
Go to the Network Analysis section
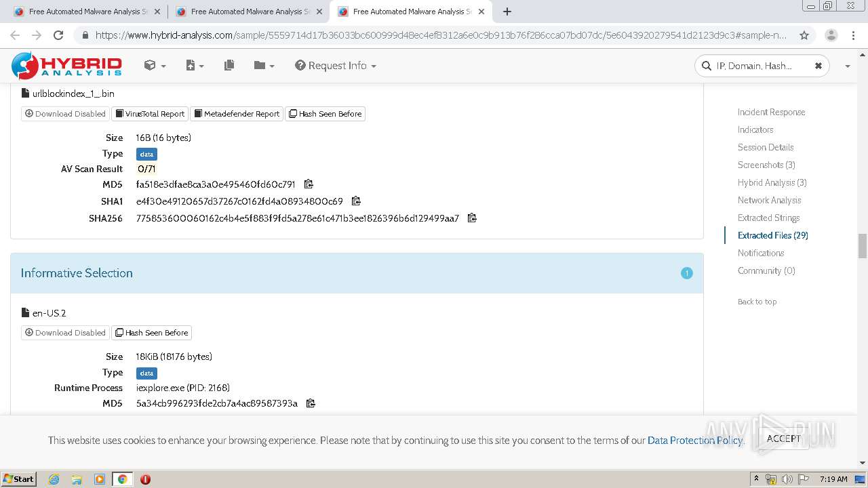click(x=769, y=200)
